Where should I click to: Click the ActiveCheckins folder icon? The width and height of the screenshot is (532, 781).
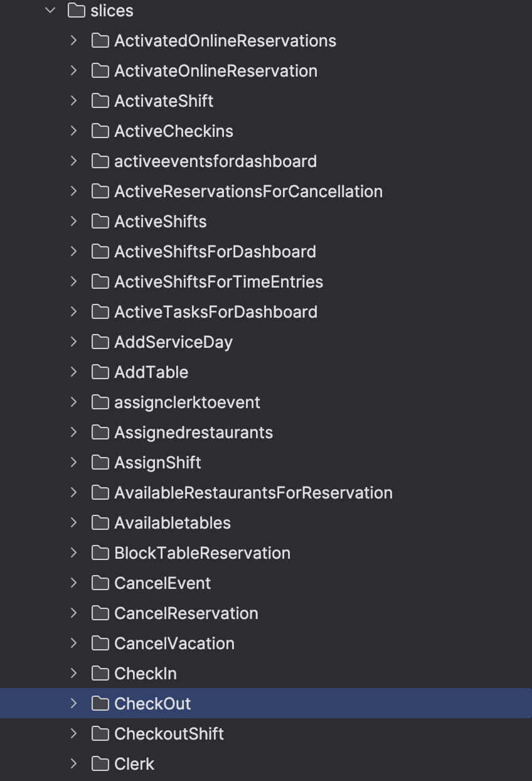pyautogui.click(x=100, y=131)
